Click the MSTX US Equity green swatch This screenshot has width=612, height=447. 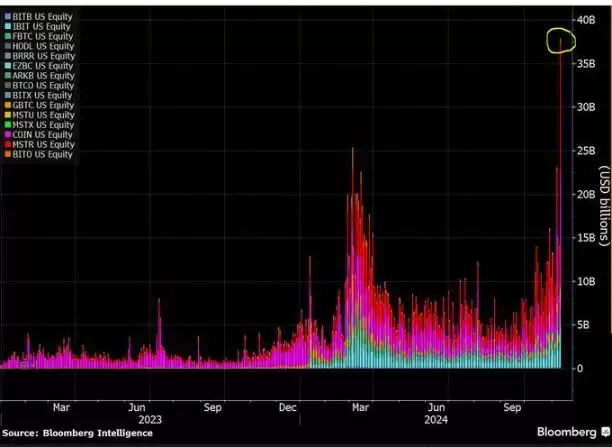pyautogui.click(x=7, y=124)
